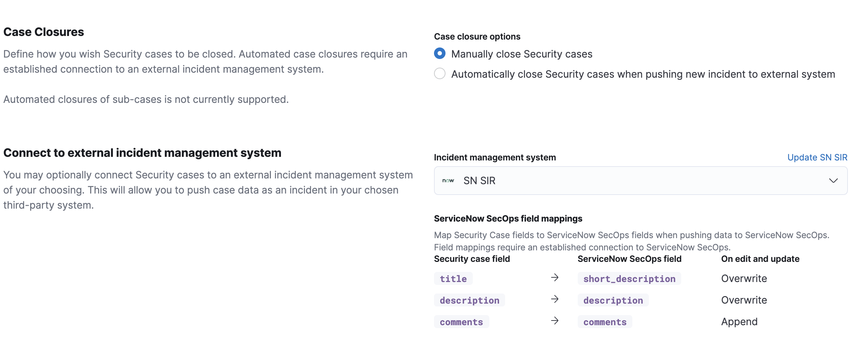Screen dimensions: 868x359
Task: Click the comments ServiceNow SecOps field badge
Action: click(x=605, y=322)
